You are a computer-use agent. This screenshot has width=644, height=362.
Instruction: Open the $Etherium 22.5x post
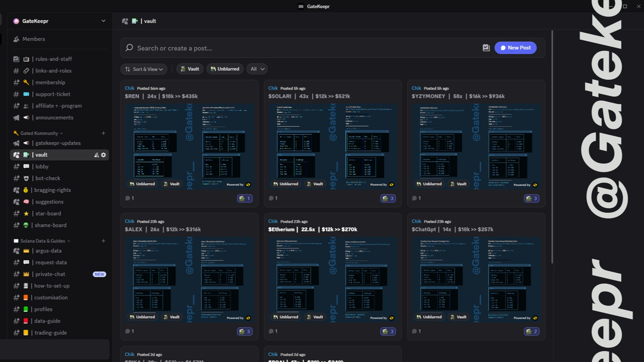coord(312,230)
